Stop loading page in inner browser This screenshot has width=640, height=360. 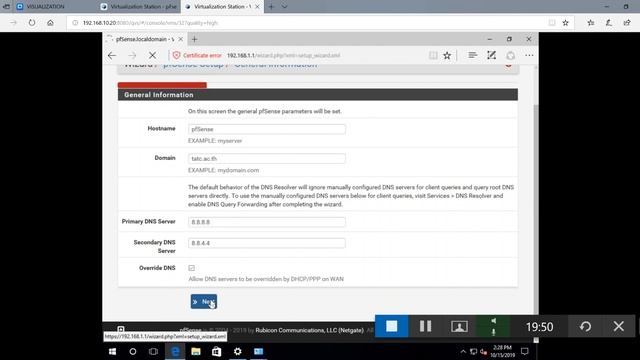(152, 56)
